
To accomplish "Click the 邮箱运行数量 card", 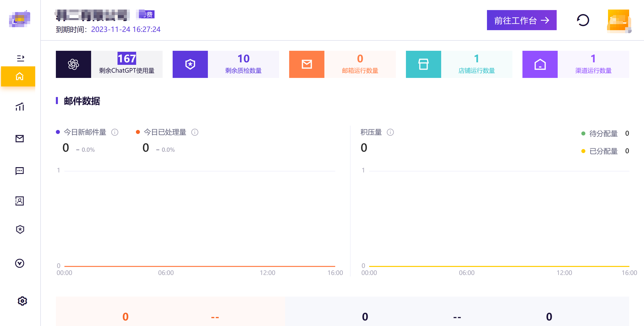I will point(342,64).
